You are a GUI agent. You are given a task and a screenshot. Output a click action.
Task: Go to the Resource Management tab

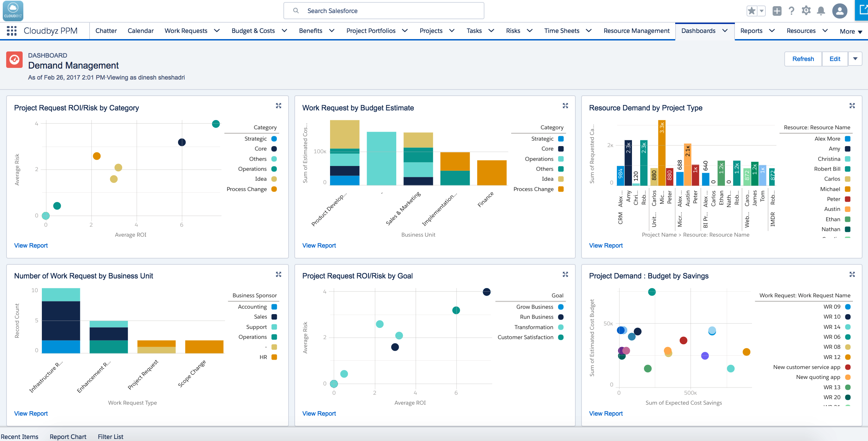click(636, 31)
